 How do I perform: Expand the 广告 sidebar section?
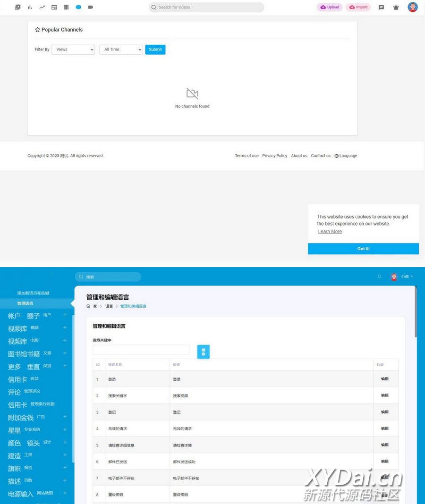[65, 417]
